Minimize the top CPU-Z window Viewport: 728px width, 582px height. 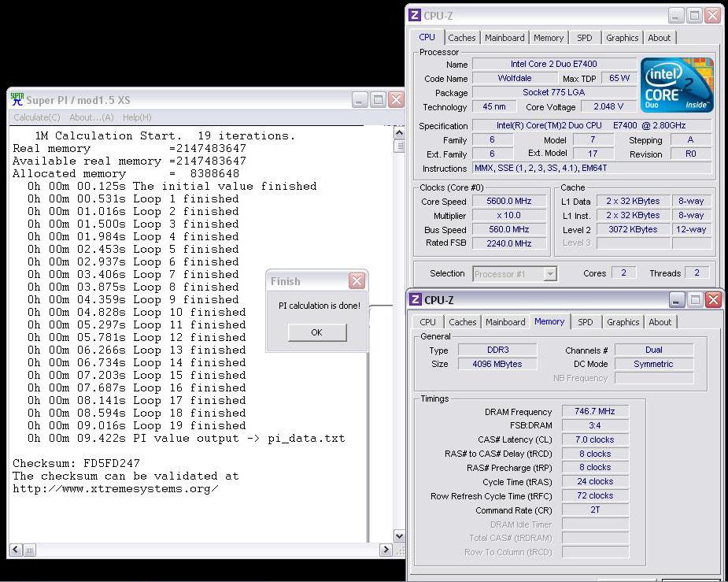(x=676, y=15)
